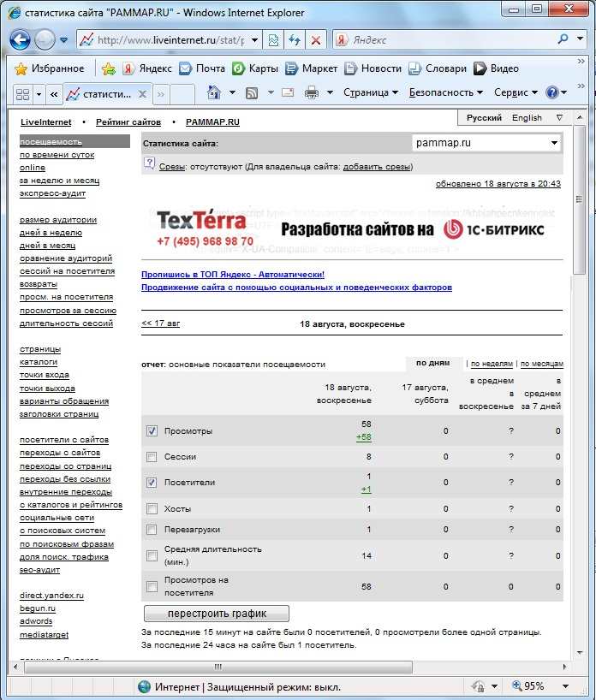Open the Видео favorites bar link
Screen dimensions: 596x700
tap(496, 68)
